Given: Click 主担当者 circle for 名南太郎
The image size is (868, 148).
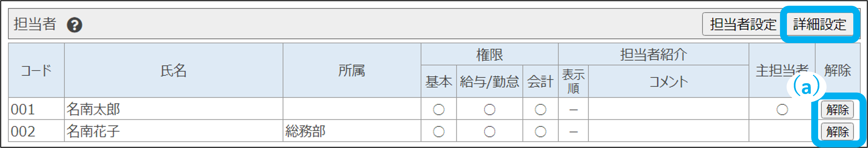Looking at the screenshot, I should click(782, 109).
